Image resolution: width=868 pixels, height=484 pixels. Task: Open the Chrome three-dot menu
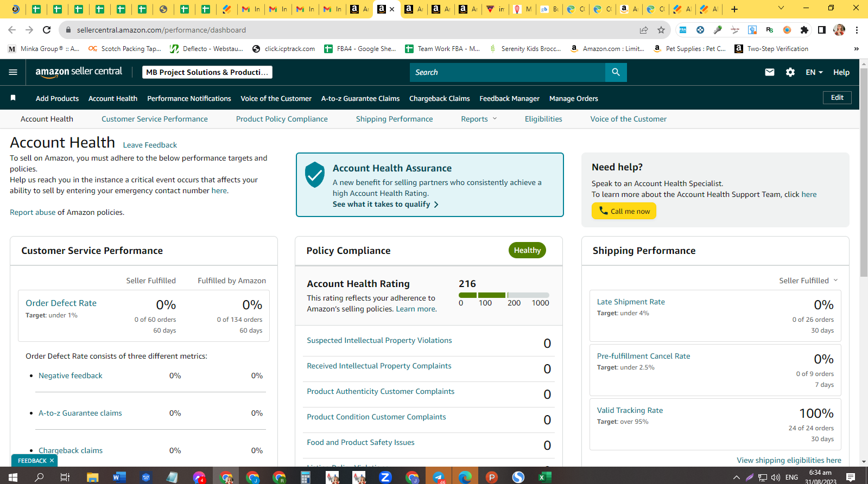(x=857, y=30)
